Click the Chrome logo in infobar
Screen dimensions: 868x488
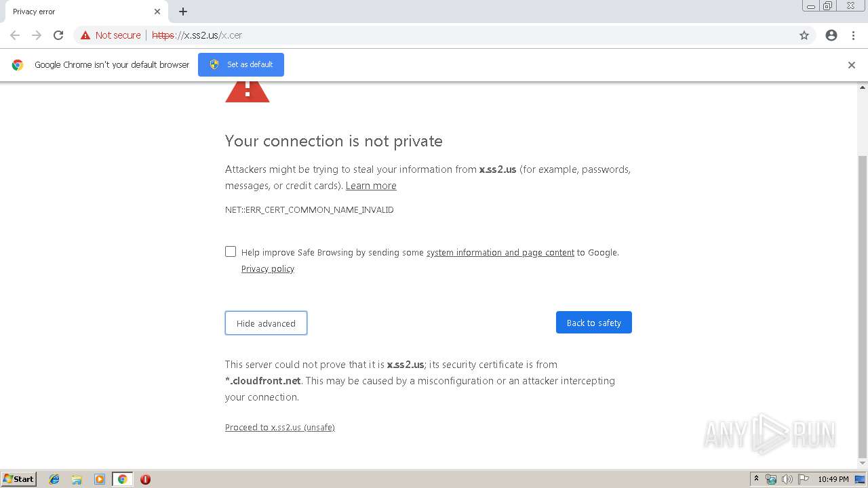click(18, 65)
